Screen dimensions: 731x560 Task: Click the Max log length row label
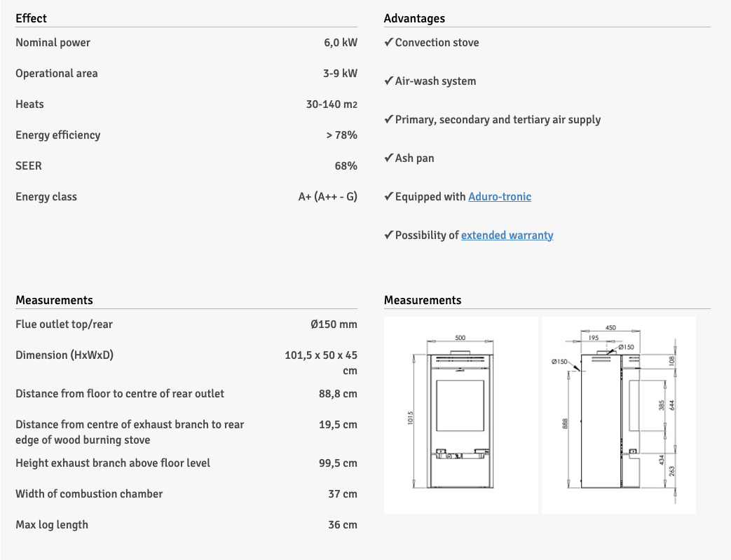click(x=52, y=525)
